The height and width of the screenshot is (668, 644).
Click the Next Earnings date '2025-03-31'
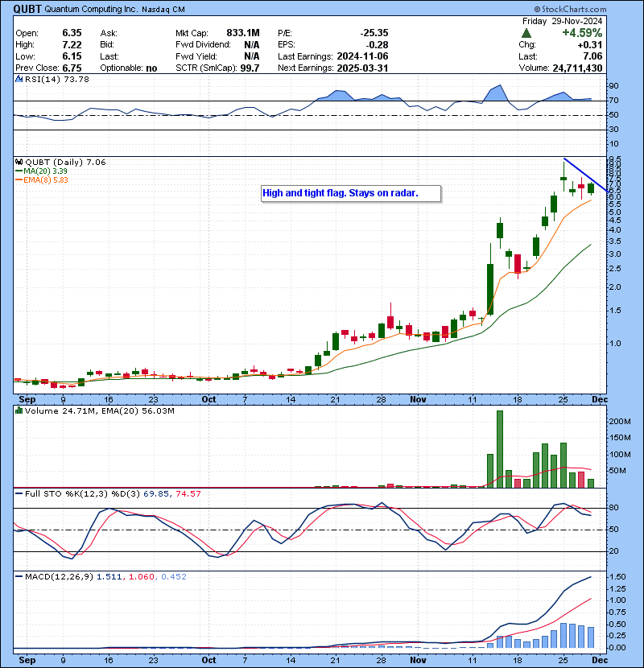(362, 68)
